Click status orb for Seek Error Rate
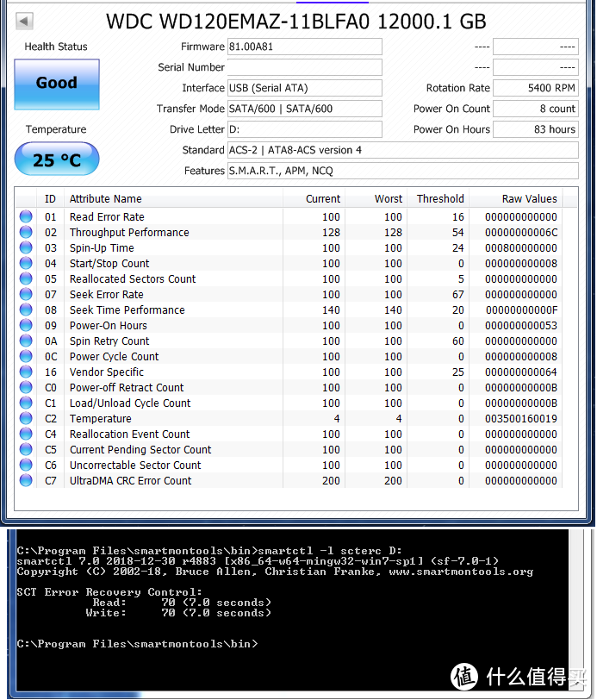The image size is (597, 700). pos(26,294)
